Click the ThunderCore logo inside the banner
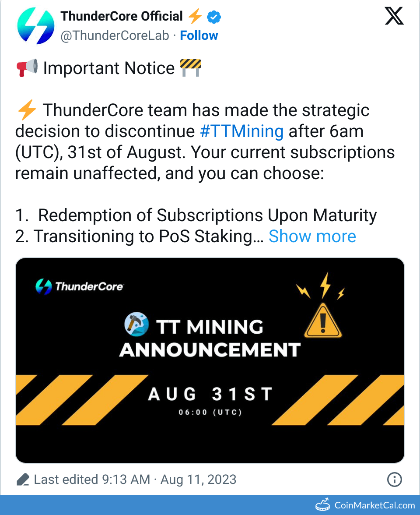This screenshot has height=515, width=420. [x=80, y=287]
